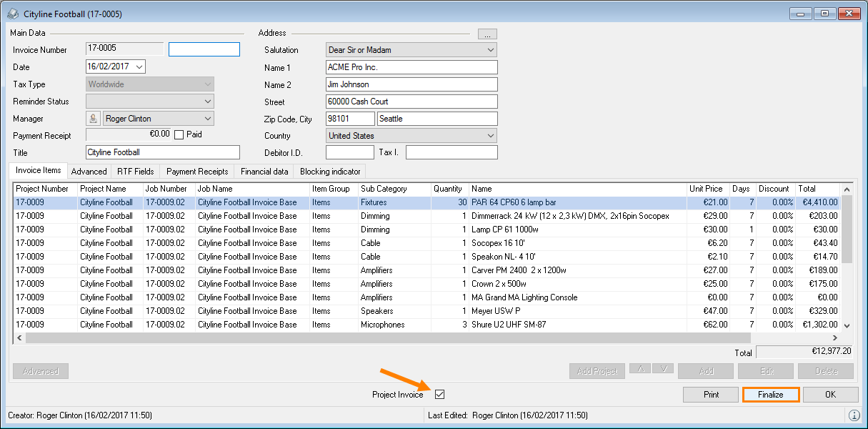Click the address ellipsis browse button
The image size is (868, 429).
(x=487, y=34)
